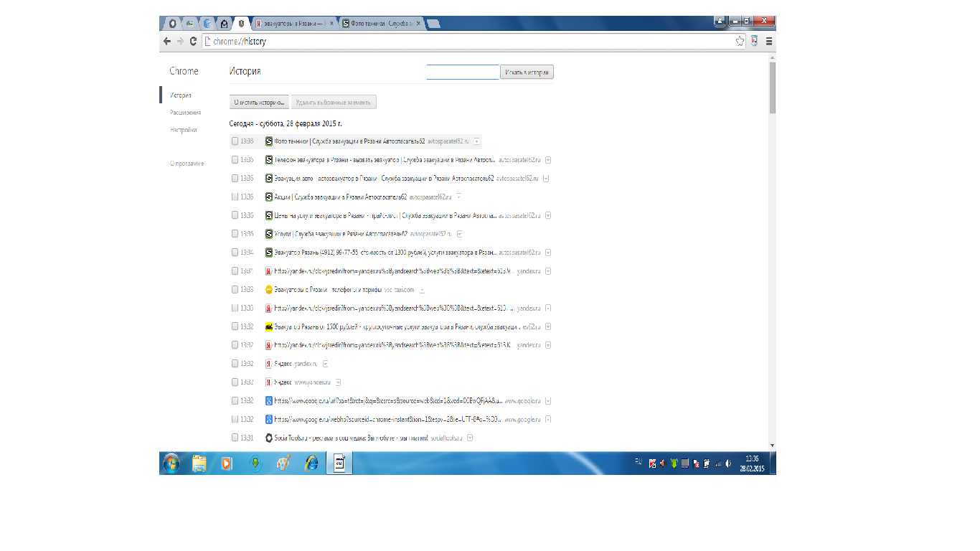Viewport: 980px width, 551px height.
Task: Tick the checkbox for the 'Услуги | Служба эвакуации' entry
Action: [235, 234]
